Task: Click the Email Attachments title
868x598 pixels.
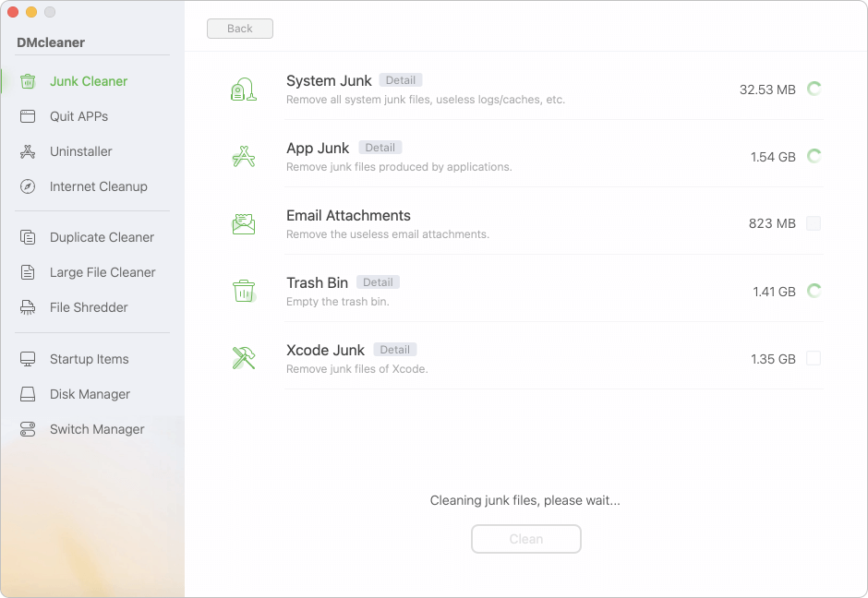Action: [348, 215]
